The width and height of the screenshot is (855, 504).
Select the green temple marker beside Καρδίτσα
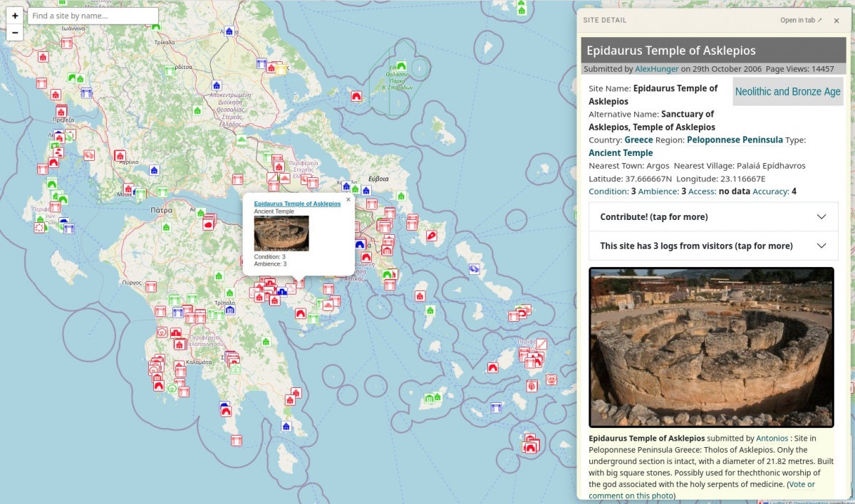[170, 71]
